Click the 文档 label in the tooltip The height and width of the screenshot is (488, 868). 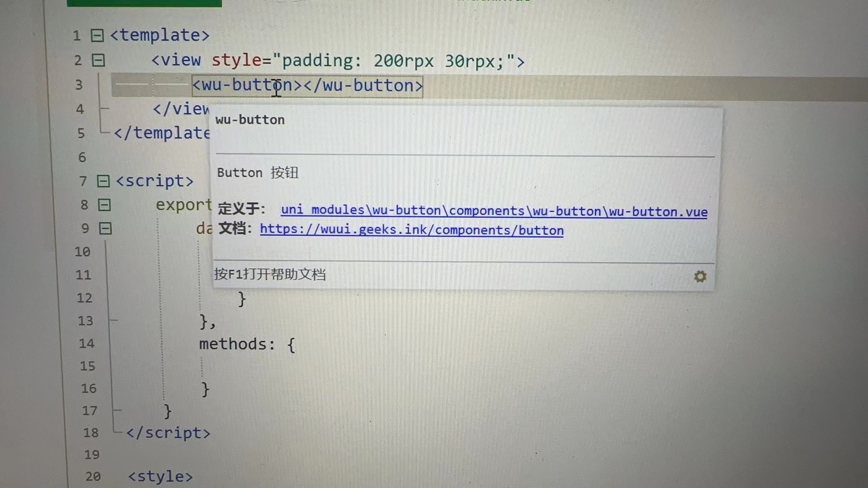235,228
